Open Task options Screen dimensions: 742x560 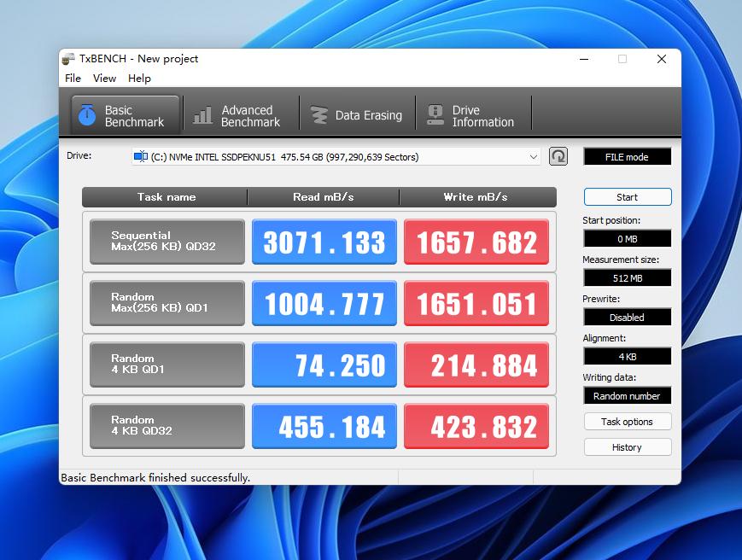[627, 422]
